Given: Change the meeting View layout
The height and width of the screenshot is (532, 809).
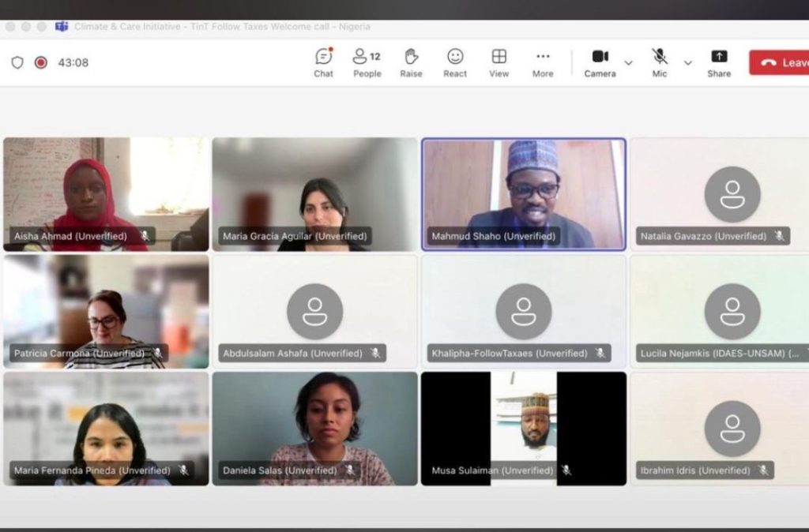Looking at the screenshot, I should pyautogui.click(x=499, y=62).
